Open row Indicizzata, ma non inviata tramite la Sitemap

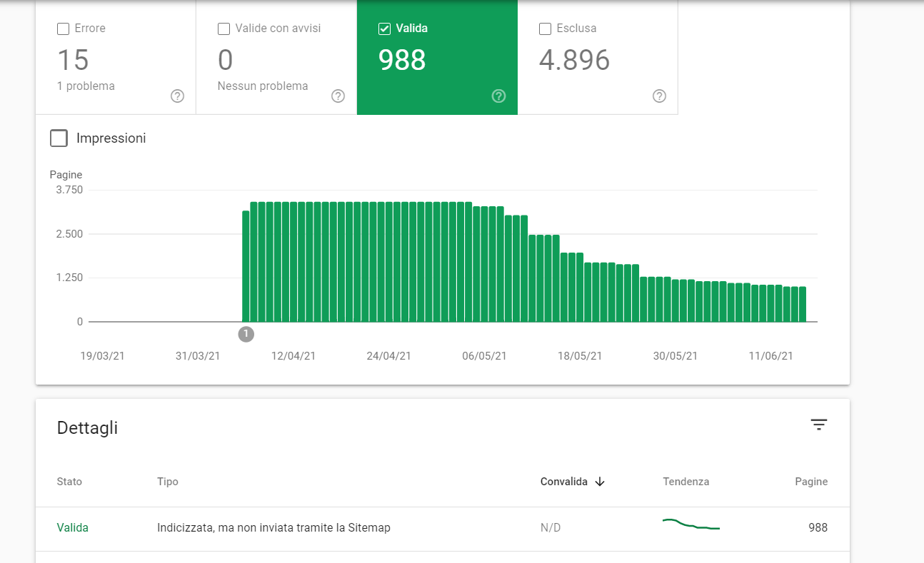point(442,529)
